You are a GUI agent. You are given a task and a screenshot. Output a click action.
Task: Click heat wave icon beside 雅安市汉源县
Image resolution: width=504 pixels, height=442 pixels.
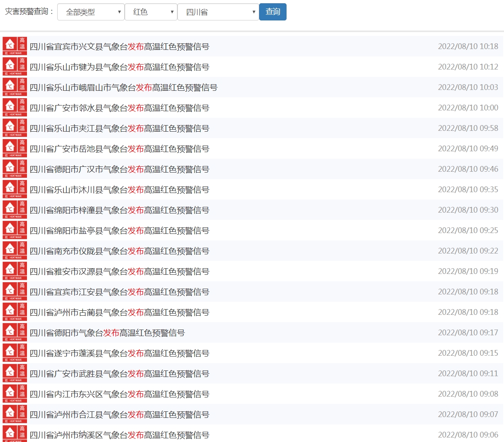pyautogui.click(x=15, y=271)
